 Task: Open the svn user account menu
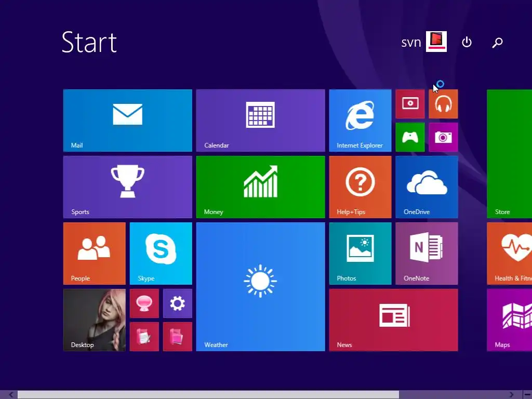pyautogui.click(x=424, y=42)
